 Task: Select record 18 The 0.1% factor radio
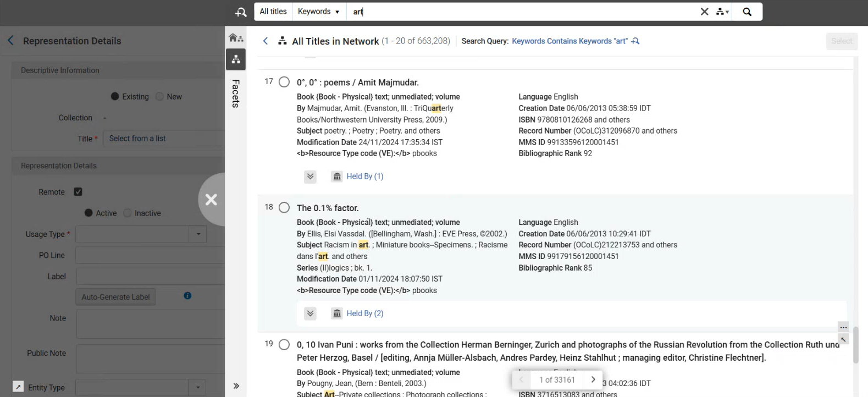tap(284, 208)
